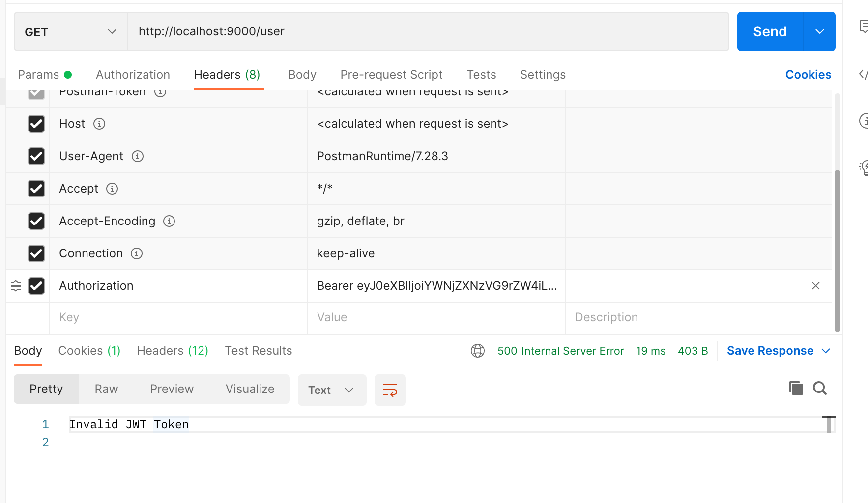Click the empty Description field
Viewport: 868px width, 503px height.
click(x=698, y=318)
